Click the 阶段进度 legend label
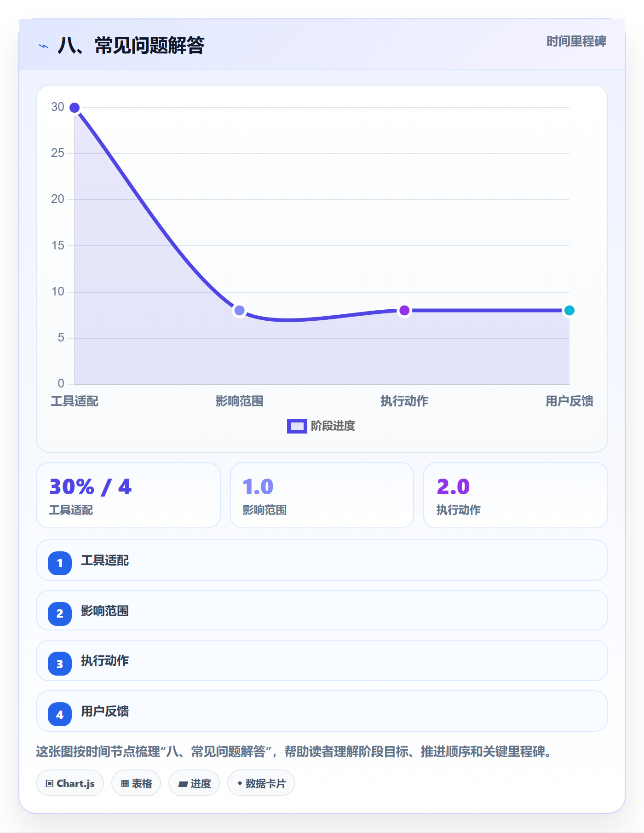 tap(333, 426)
